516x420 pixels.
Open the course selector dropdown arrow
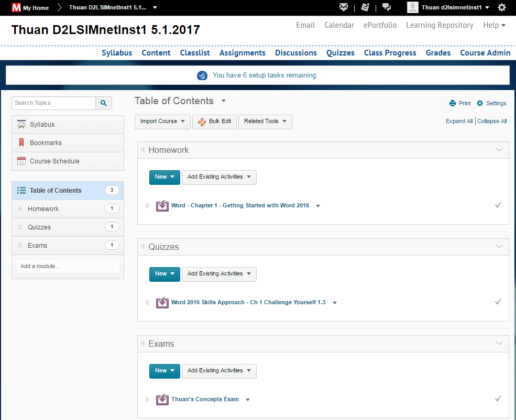155,7
